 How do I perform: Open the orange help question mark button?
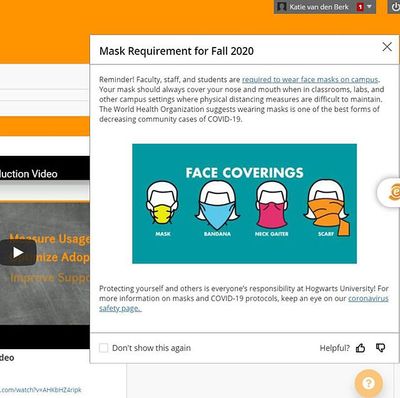(369, 383)
